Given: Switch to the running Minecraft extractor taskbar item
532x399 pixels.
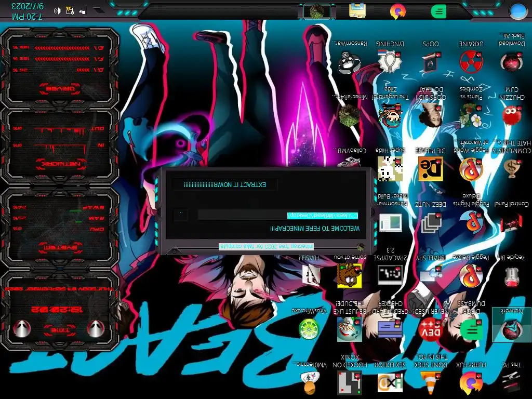Looking at the screenshot, I should (316, 11).
